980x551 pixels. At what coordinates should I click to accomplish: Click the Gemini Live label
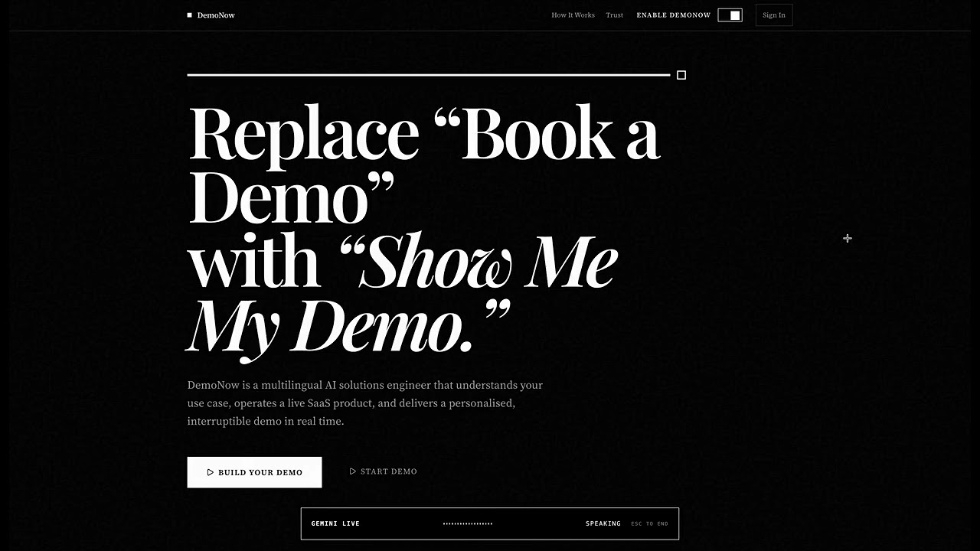tap(335, 523)
